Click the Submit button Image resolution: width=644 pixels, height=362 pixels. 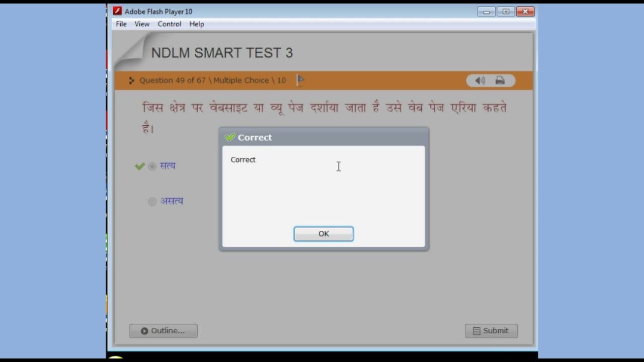pos(491,331)
